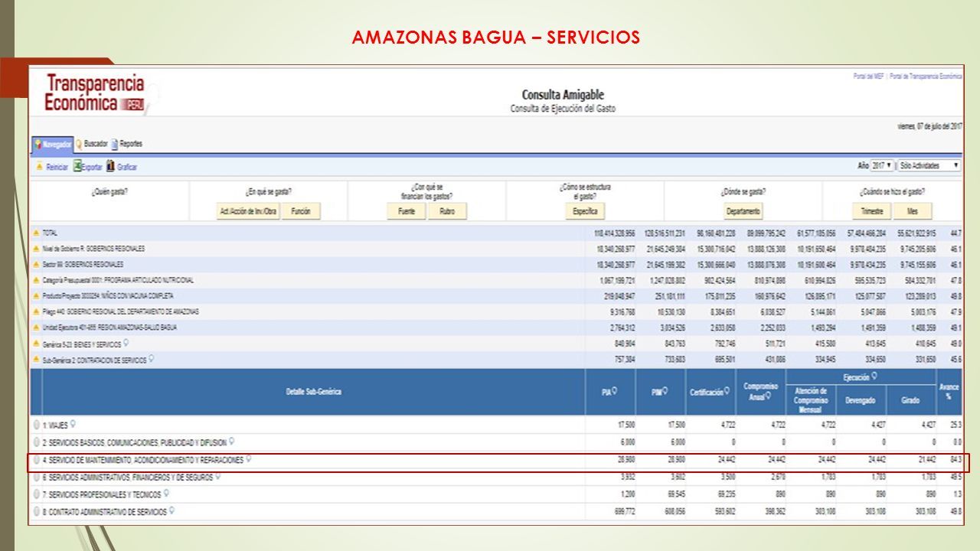Click the info bubble next to PIM header
980x551 pixels.
pos(665,392)
